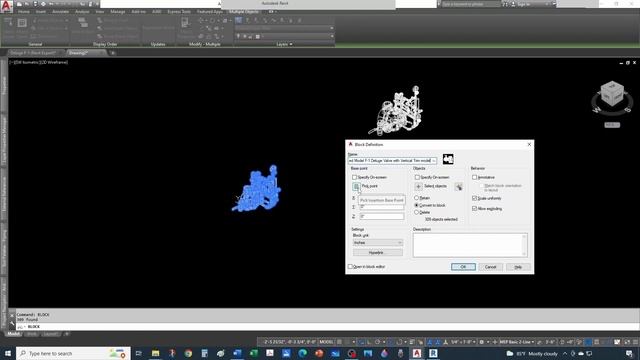Image resolution: width=640 pixels, height=360 pixels.
Task: Click the block preview thumbnail in the dialog
Action: coord(448,159)
